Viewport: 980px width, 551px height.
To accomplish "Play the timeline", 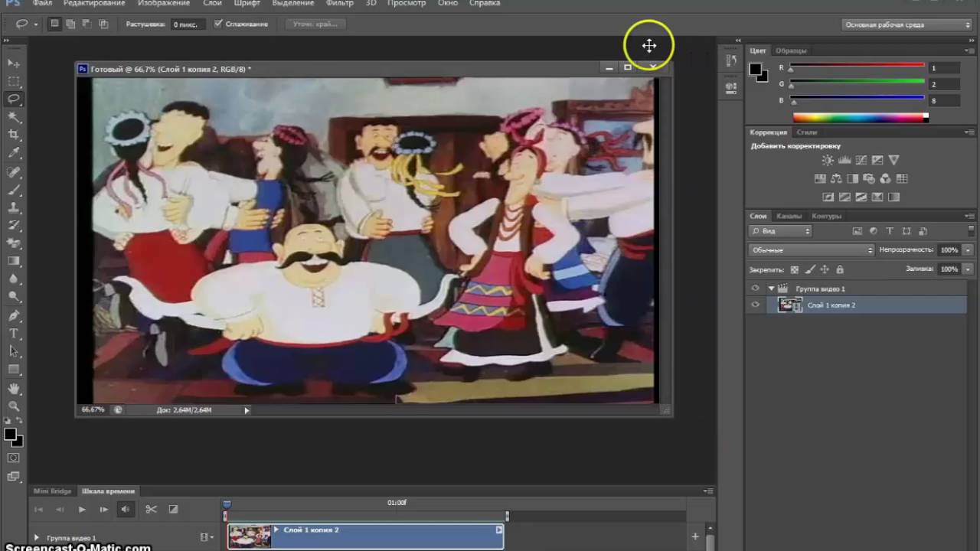I will tap(82, 509).
